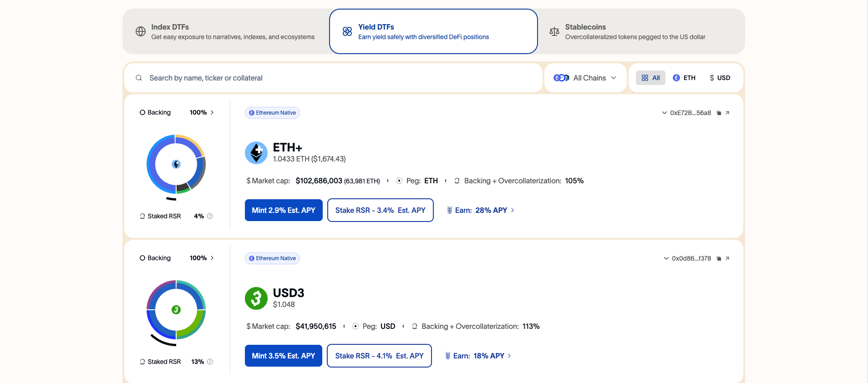This screenshot has width=868, height=383.
Task: Open the ETH+ token title
Action: click(288, 147)
